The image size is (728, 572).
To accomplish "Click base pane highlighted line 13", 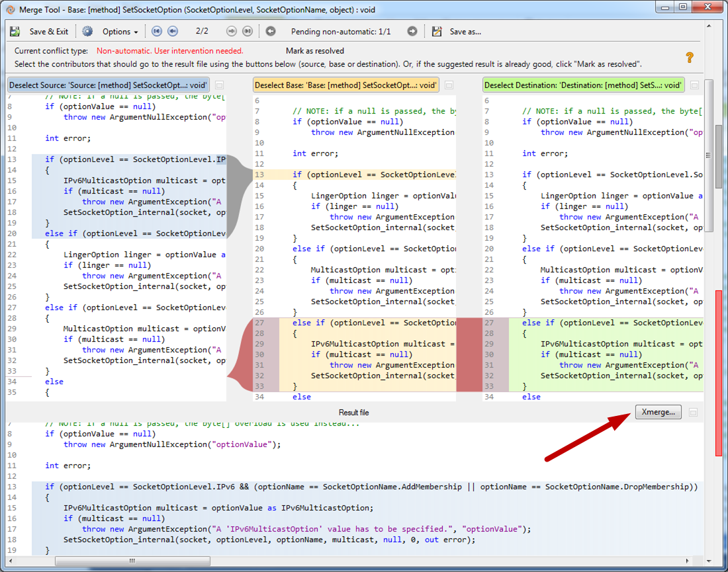I will (354, 175).
